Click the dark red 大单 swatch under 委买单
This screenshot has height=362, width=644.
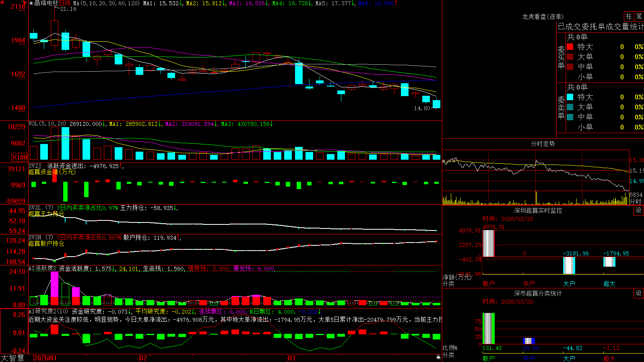[570, 57]
